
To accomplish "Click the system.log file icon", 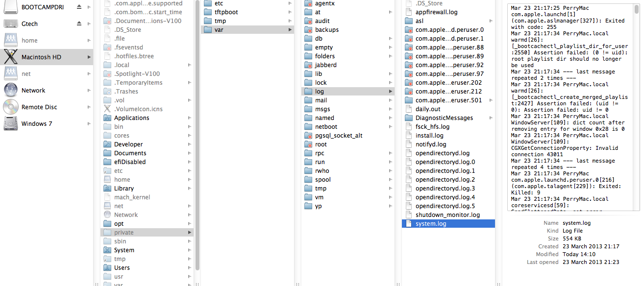I will (409, 223).
